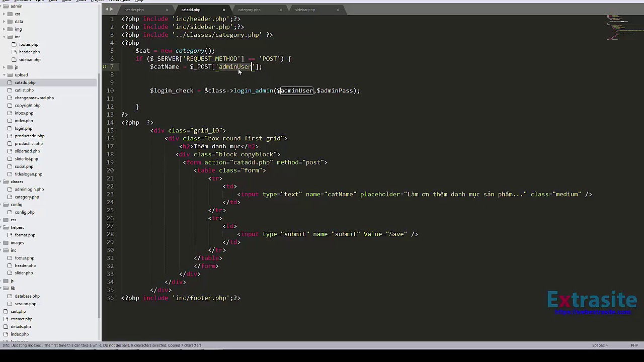The height and width of the screenshot is (362, 644).
Task: Close the header.php tab
Action: coord(167,10)
